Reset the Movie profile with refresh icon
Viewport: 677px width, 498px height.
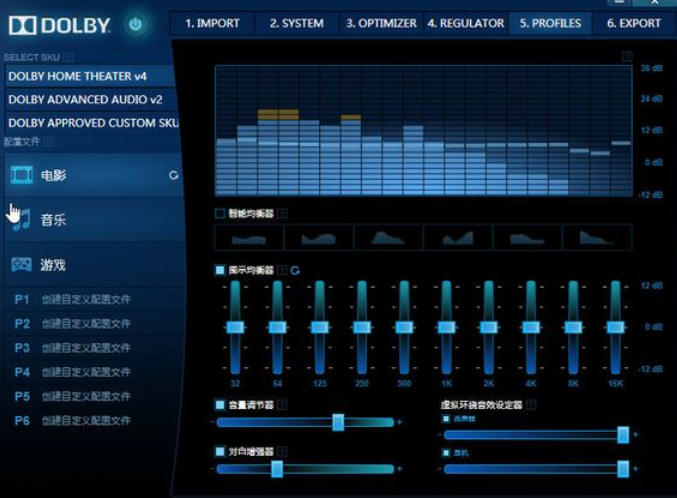pos(174,175)
